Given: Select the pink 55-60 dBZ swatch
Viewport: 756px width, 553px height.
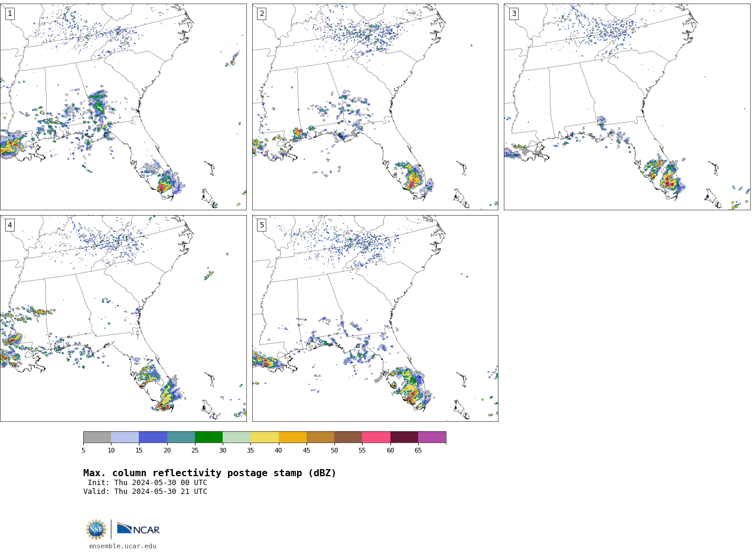Looking at the screenshot, I should [376, 437].
